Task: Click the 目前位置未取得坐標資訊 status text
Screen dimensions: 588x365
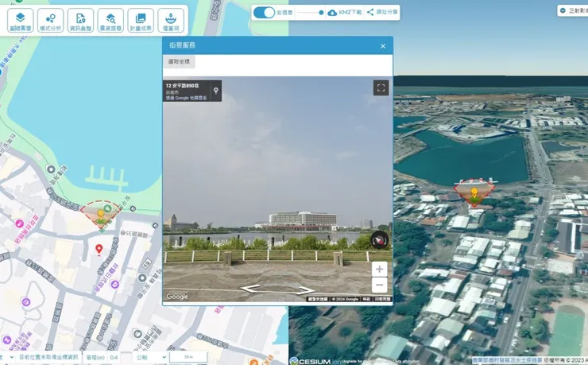Action: [x=48, y=357]
